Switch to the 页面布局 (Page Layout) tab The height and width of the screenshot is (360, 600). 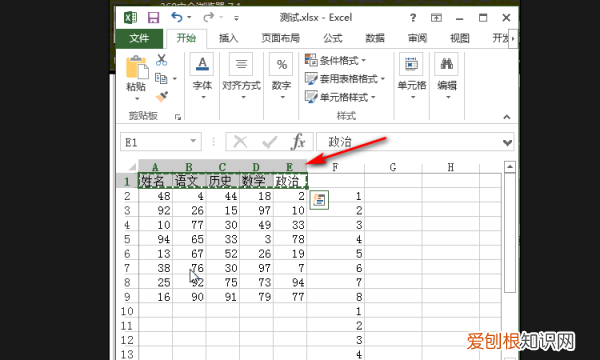[x=280, y=38]
